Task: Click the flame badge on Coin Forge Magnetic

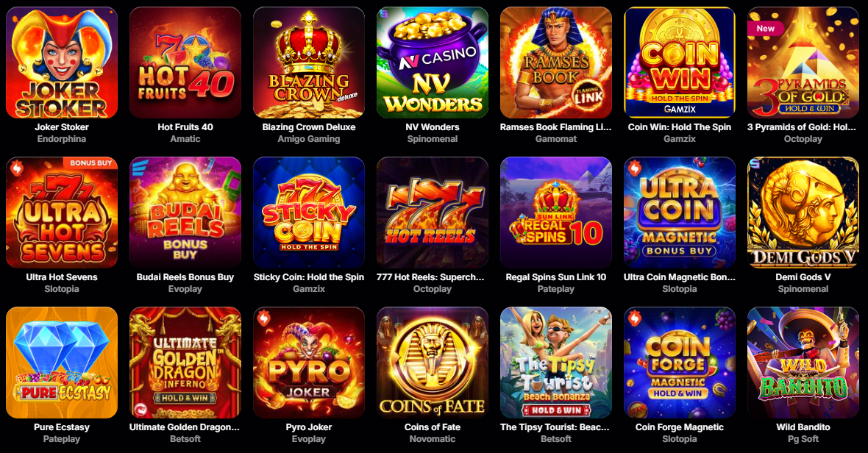Action: (634, 318)
